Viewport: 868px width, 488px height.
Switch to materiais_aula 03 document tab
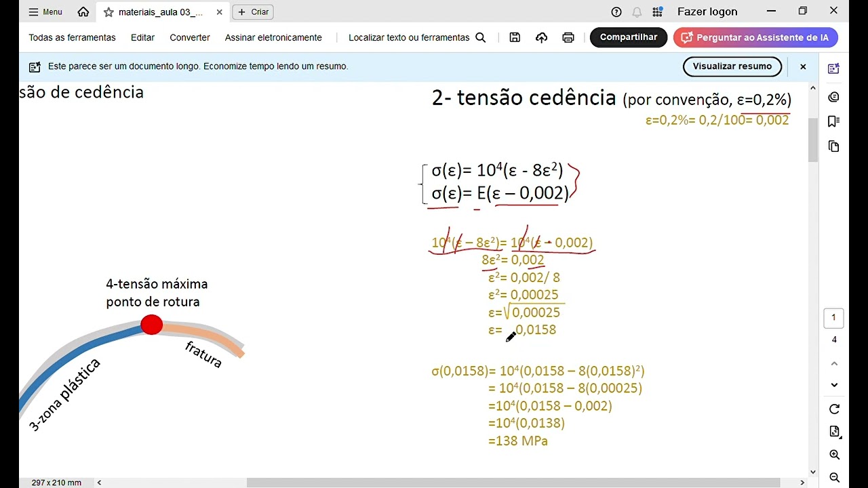click(x=161, y=12)
